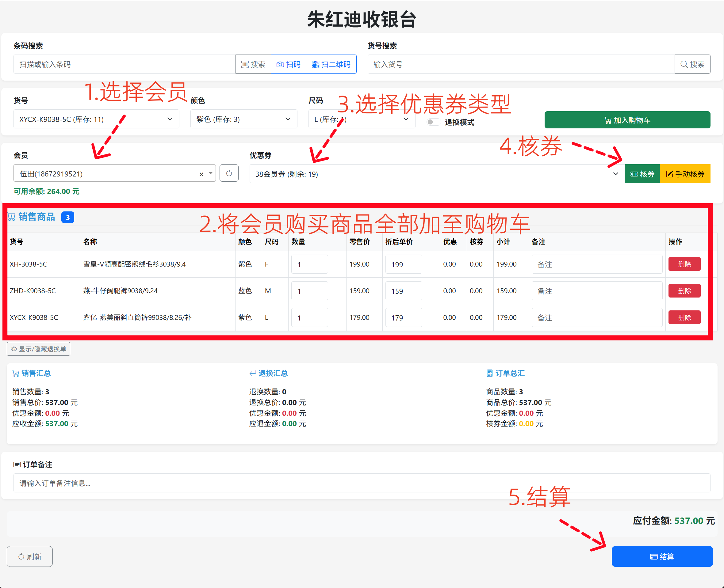This screenshot has height=588, width=724.
Task: Clear selected member 伍田 with the x icon
Action: pyautogui.click(x=201, y=174)
